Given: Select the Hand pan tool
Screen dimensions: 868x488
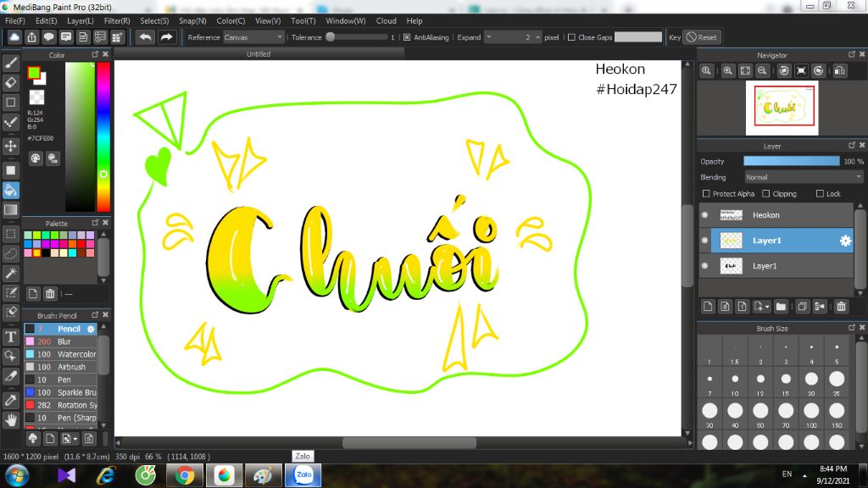Looking at the screenshot, I should pos(10,420).
